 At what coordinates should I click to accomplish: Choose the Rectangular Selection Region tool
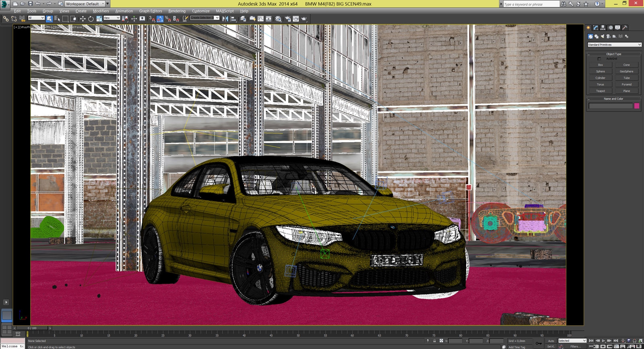click(x=65, y=18)
